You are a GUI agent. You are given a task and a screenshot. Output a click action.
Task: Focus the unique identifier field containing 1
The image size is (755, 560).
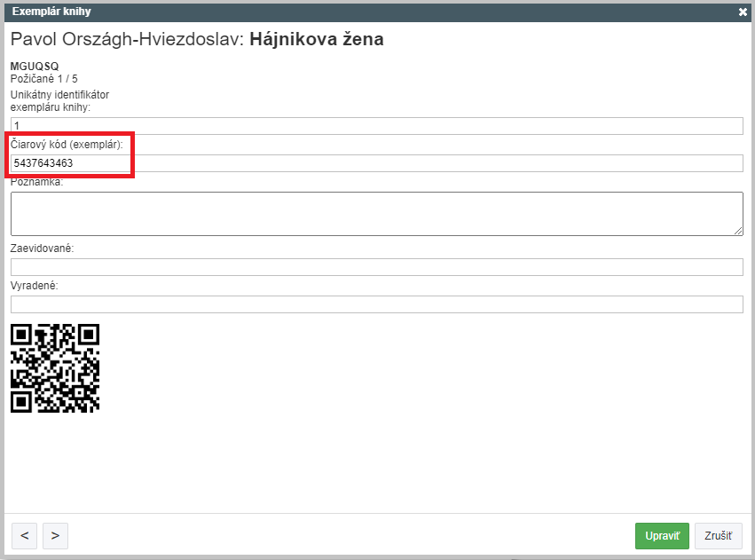coord(376,126)
